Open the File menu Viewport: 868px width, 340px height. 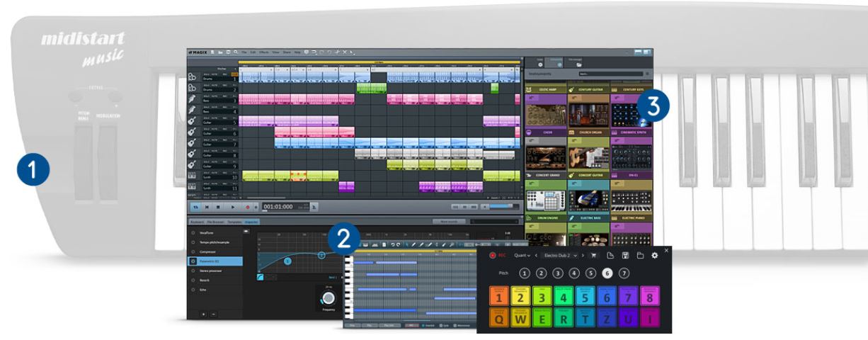(x=244, y=52)
